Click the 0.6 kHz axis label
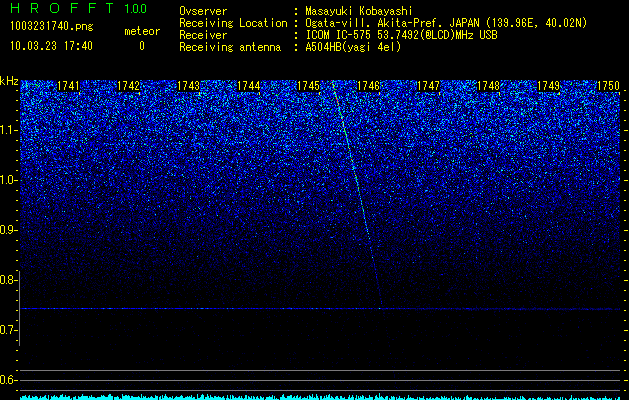This screenshot has height=400, width=629. click(7, 380)
